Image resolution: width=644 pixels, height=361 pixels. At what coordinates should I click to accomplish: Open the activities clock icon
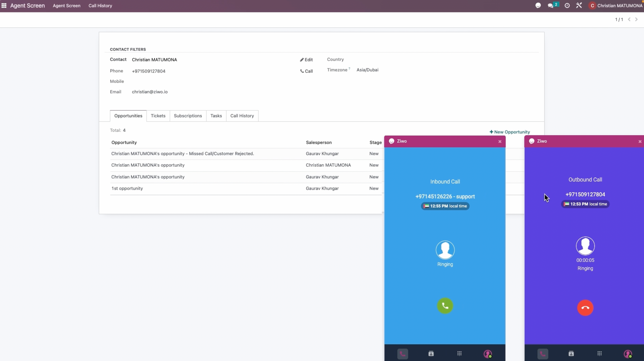[x=567, y=6]
